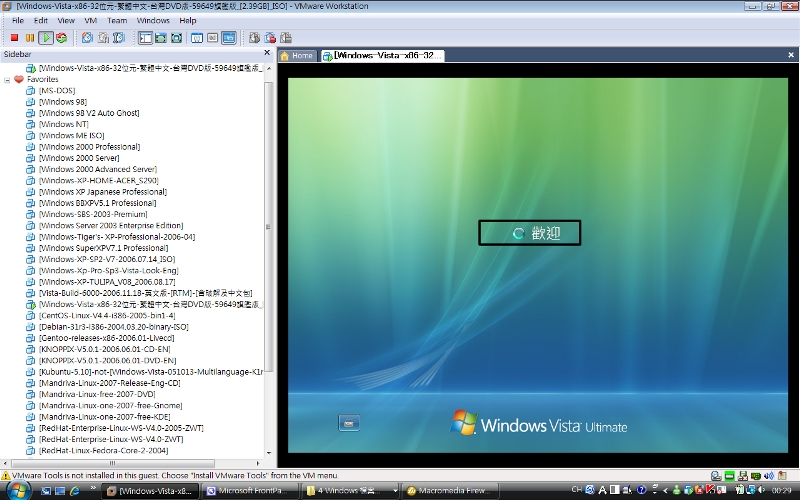Open the Snapshot Manager icon
This screenshot has width=800, height=500.
pyautogui.click(x=119, y=38)
